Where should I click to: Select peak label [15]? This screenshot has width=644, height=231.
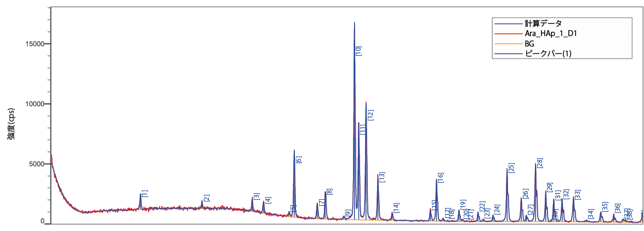tap(434, 204)
